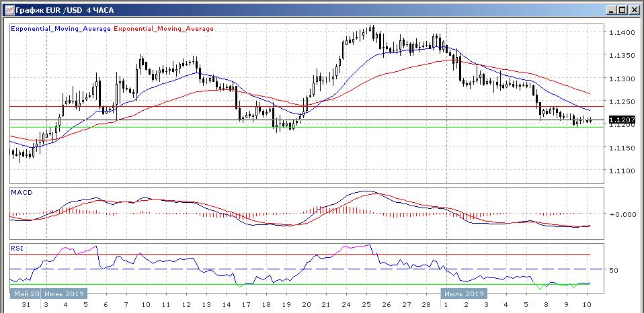Select the red Exponential_Moving_Average legend label
This screenshot has width=644, height=313.
165,29
